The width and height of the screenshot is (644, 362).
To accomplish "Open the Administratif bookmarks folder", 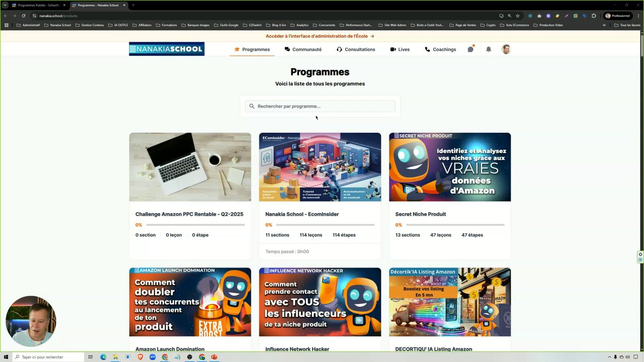I will point(28,25).
